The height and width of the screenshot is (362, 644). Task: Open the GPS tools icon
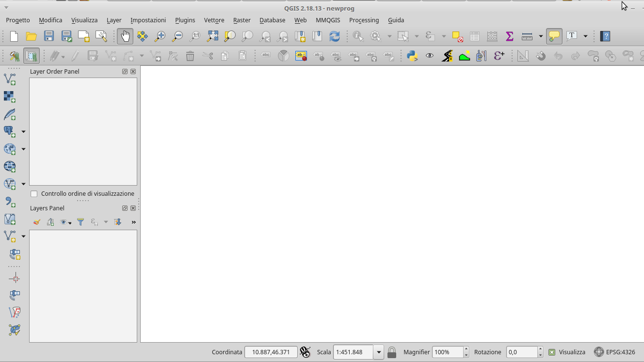tap(481, 56)
